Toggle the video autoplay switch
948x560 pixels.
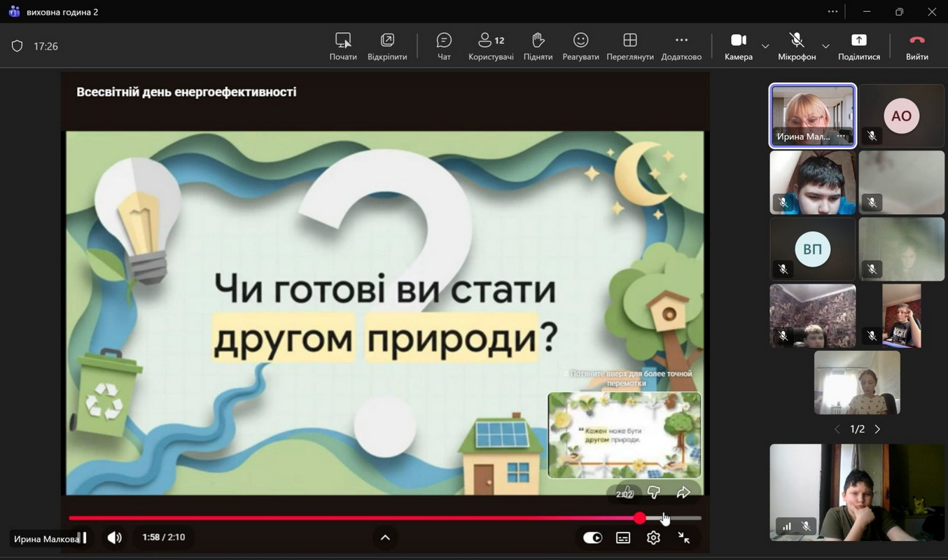tap(592, 538)
